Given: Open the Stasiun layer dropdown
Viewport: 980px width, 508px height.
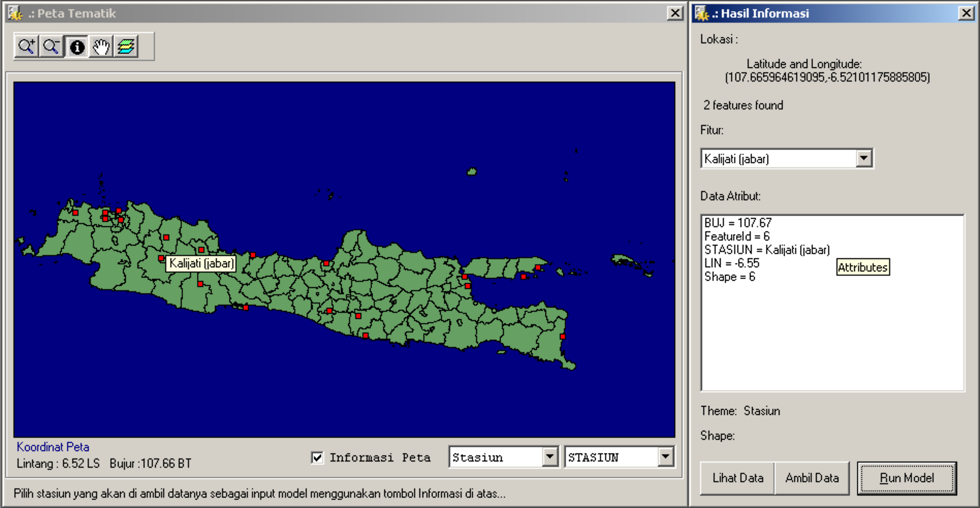Looking at the screenshot, I should point(550,457).
